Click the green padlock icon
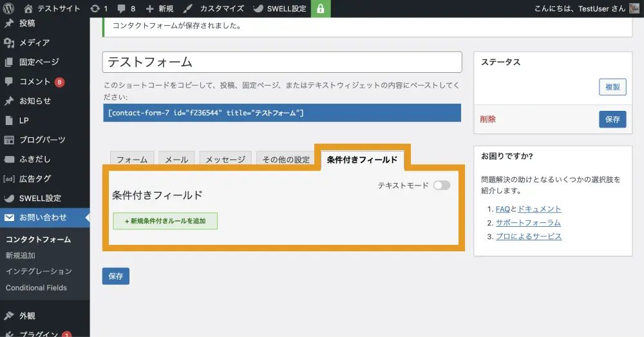Viewport: 644px width, 337px height. pyautogui.click(x=320, y=9)
